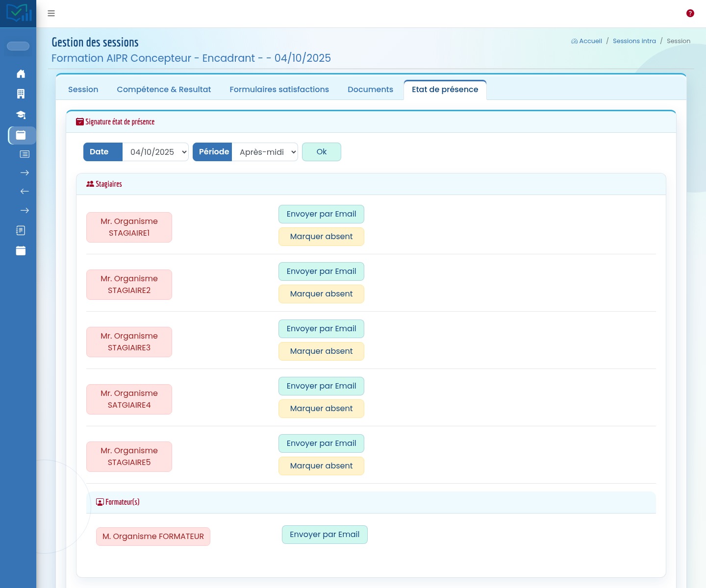Image resolution: width=706 pixels, height=588 pixels.
Task: Send email to STAGIAIRE1
Action: tap(322, 214)
